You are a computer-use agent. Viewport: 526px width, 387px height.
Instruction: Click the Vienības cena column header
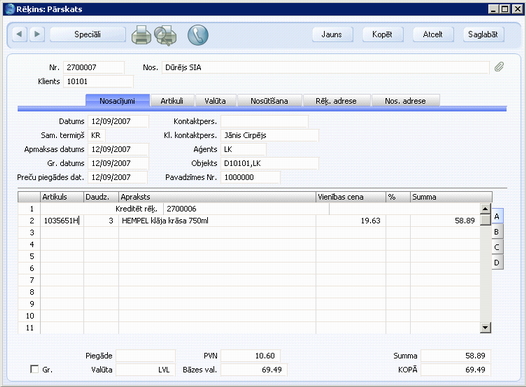point(351,197)
